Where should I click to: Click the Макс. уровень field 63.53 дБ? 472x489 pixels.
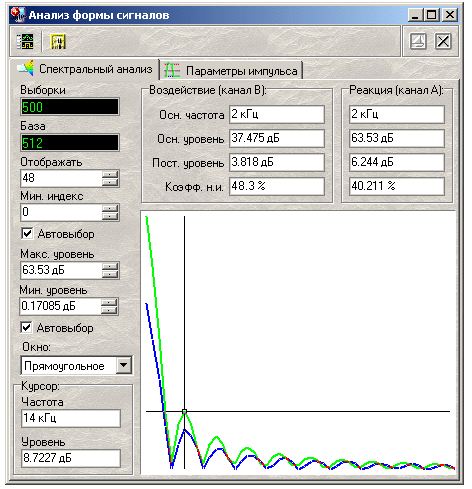(x=61, y=270)
